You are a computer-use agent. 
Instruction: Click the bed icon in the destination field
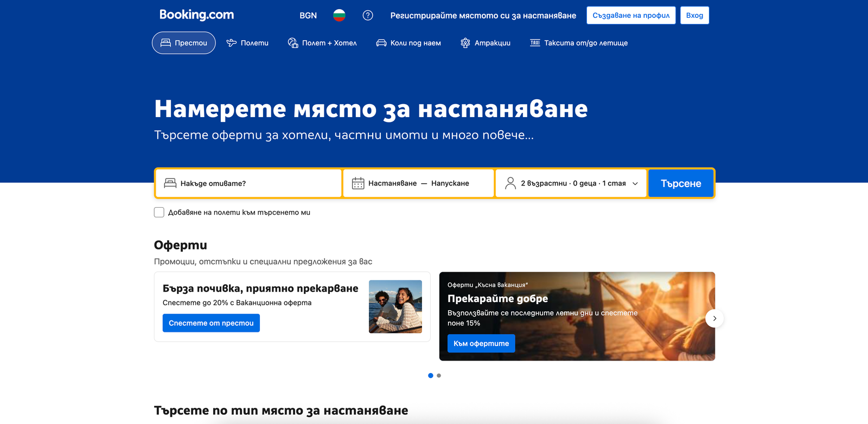point(170,183)
